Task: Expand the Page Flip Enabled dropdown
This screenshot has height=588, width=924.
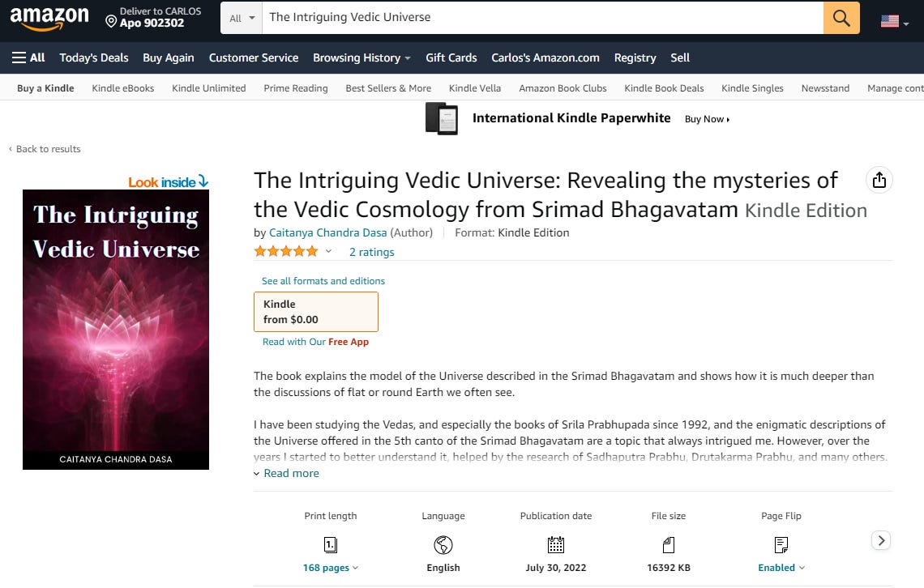Action: [x=781, y=568]
